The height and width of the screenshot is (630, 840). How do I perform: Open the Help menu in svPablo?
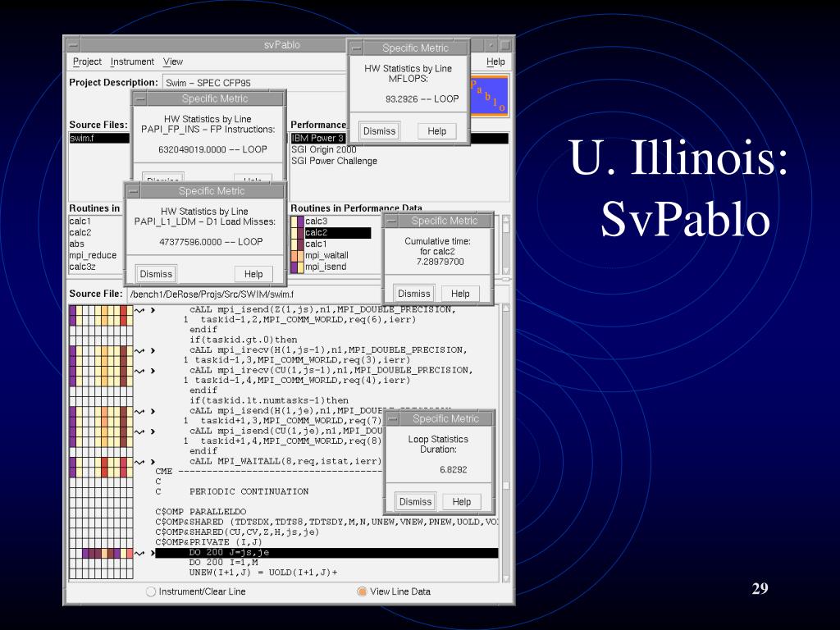coord(495,62)
